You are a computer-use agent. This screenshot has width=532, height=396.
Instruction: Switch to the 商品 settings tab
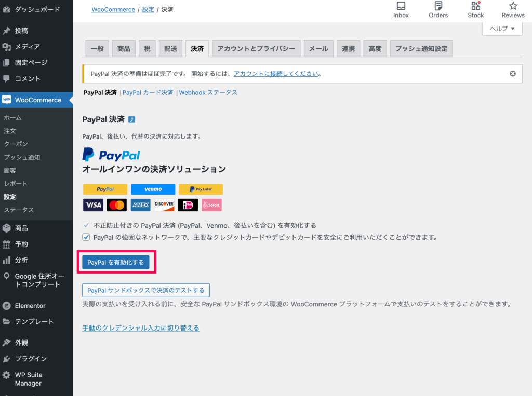click(x=124, y=49)
